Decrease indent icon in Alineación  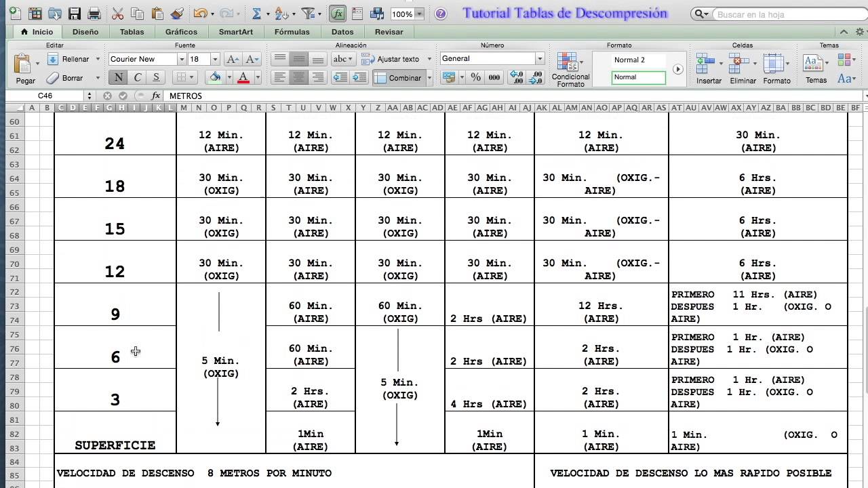[340, 77]
